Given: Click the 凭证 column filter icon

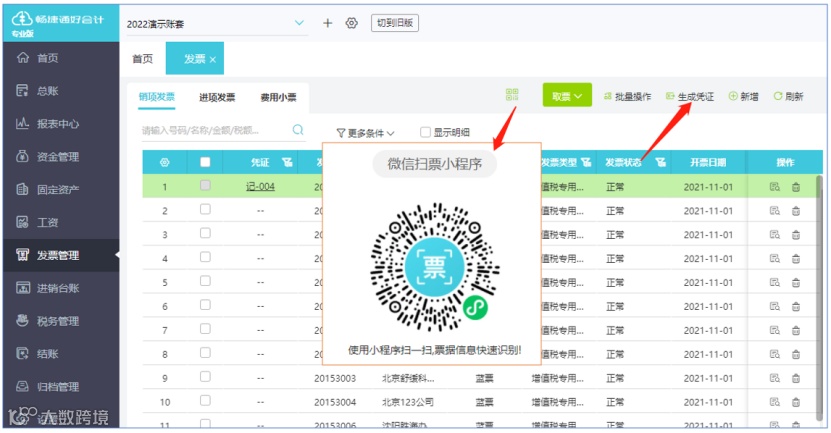Looking at the screenshot, I should (287, 162).
